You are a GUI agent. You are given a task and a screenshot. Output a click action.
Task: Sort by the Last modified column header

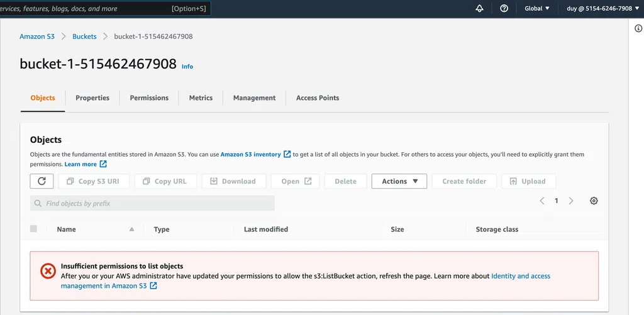[x=266, y=229]
